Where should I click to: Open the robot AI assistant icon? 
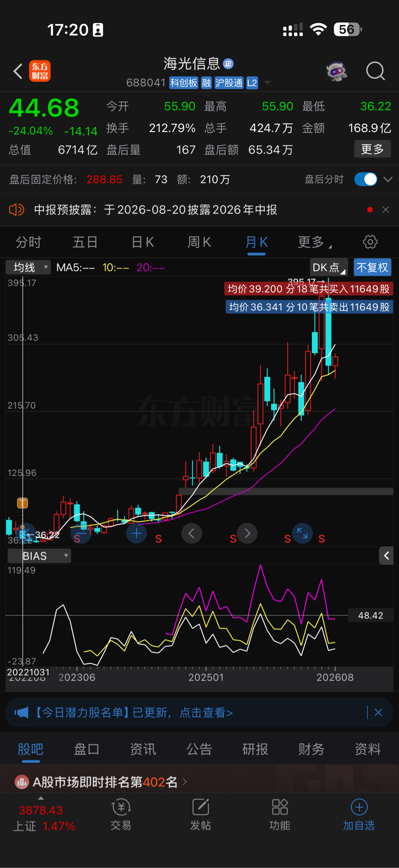(x=337, y=71)
